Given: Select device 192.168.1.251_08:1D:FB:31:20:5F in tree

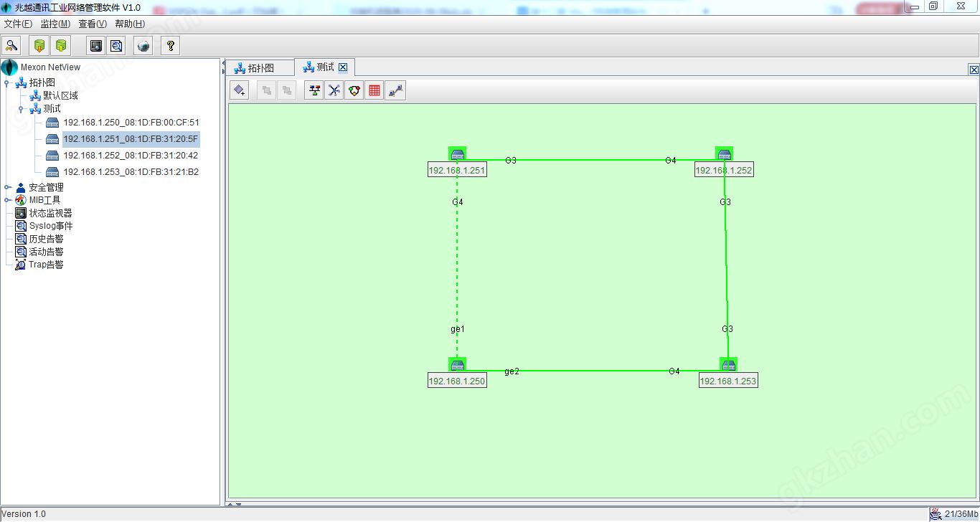Looking at the screenshot, I should point(131,139).
